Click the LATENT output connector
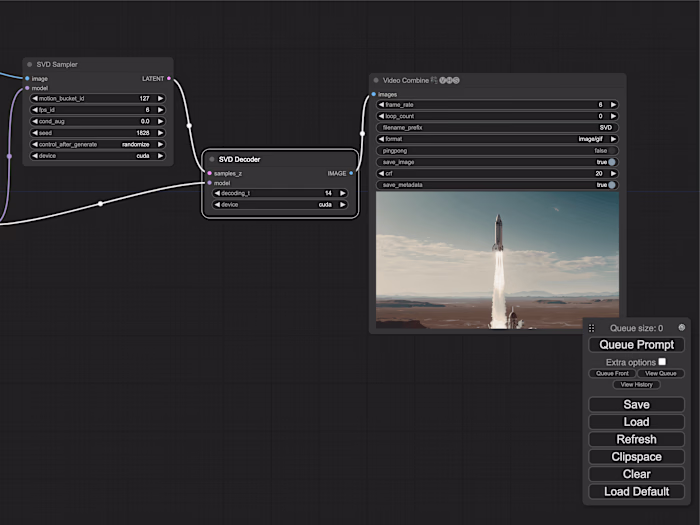The height and width of the screenshot is (525, 700). [x=169, y=79]
